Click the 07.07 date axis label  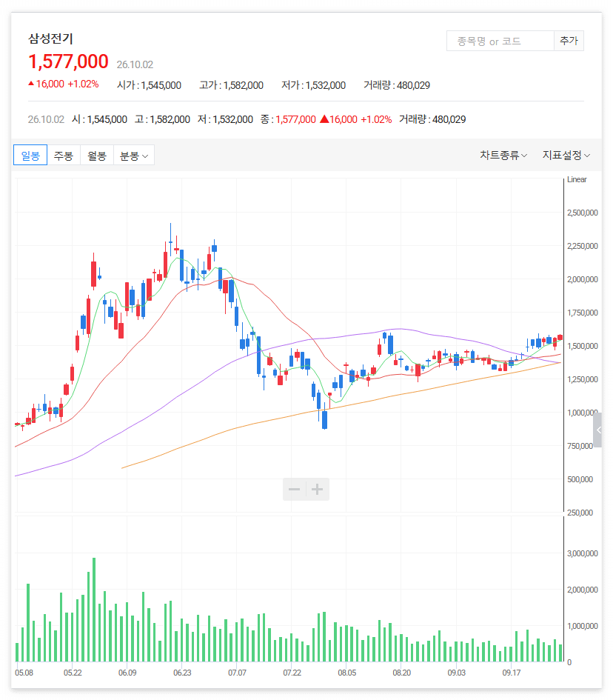click(237, 673)
